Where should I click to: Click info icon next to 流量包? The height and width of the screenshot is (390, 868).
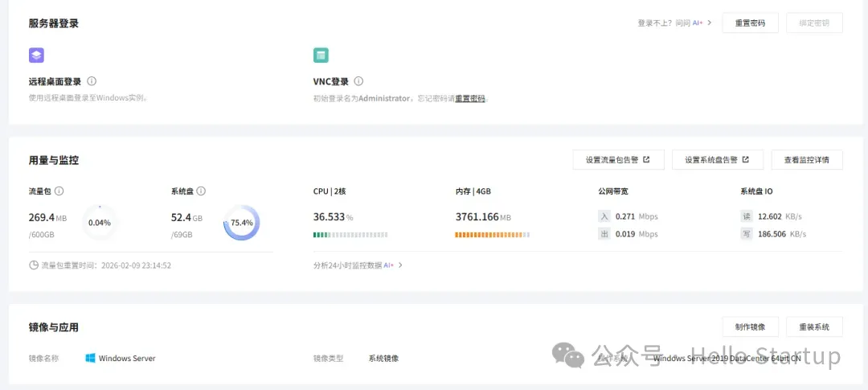click(x=59, y=191)
